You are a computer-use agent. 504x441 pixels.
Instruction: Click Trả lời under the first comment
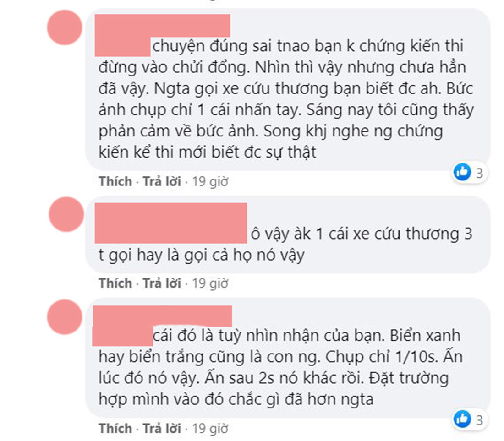(162, 181)
